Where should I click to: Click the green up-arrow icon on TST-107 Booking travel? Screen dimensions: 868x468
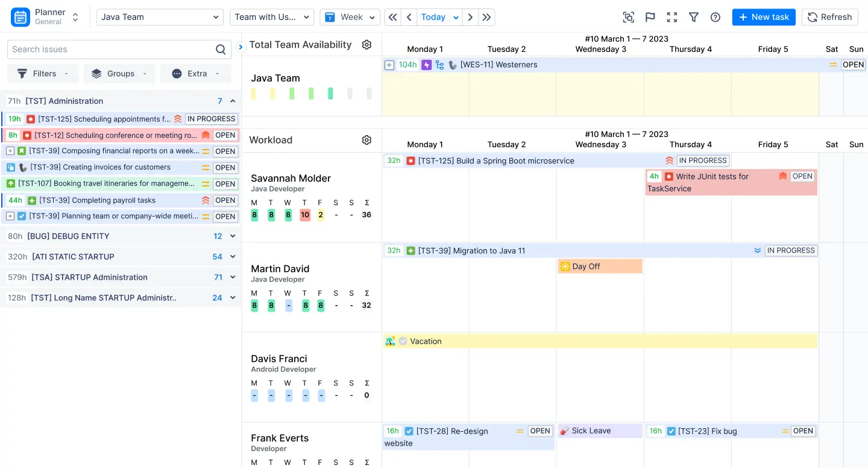pos(11,183)
